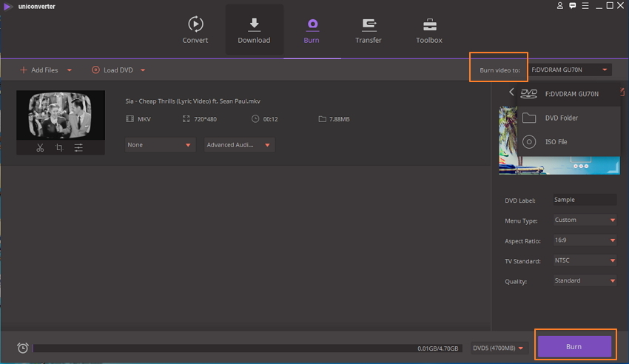Open the Aspect Ratio dropdown
The height and width of the screenshot is (364, 629).
[x=585, y=240]
